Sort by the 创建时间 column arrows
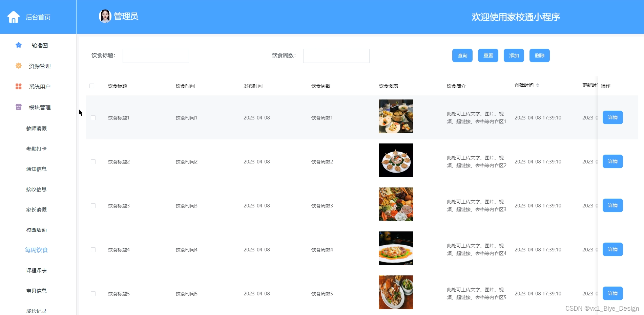This screenshot has width=644, height=315. [x=538, y=85]
